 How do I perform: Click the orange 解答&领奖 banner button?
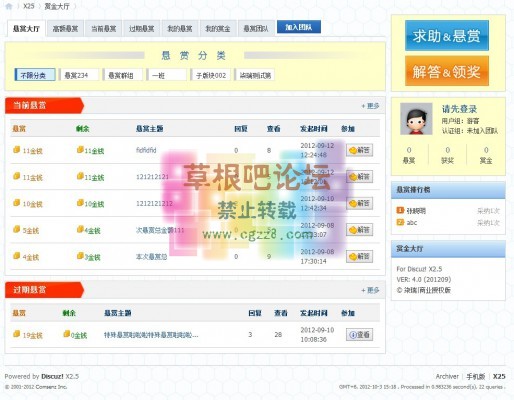tap(447, 71)
